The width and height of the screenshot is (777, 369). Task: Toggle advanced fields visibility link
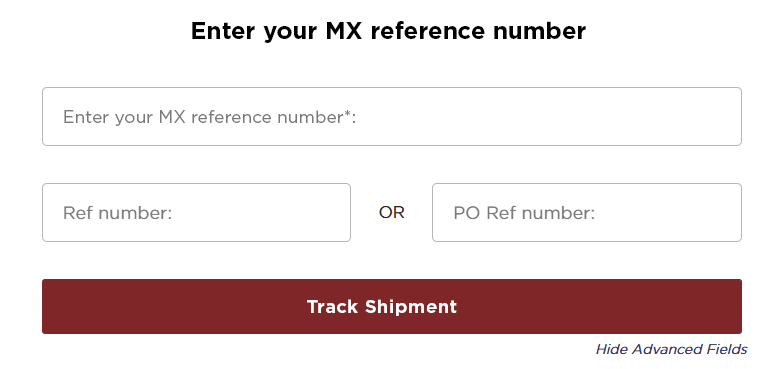pos(671,349)
